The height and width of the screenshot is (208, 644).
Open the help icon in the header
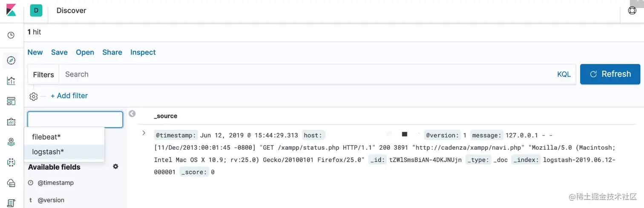pos(632,11)
